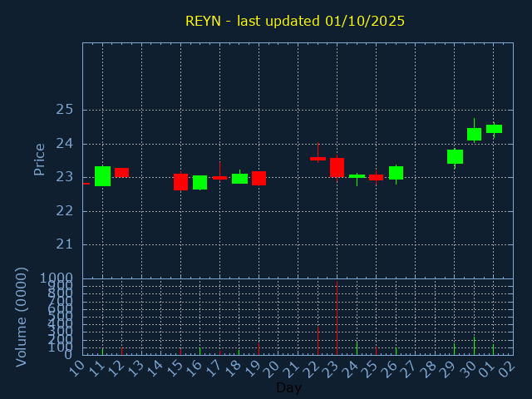
Task: Click the Price axis title
Action: click(39, 159)
